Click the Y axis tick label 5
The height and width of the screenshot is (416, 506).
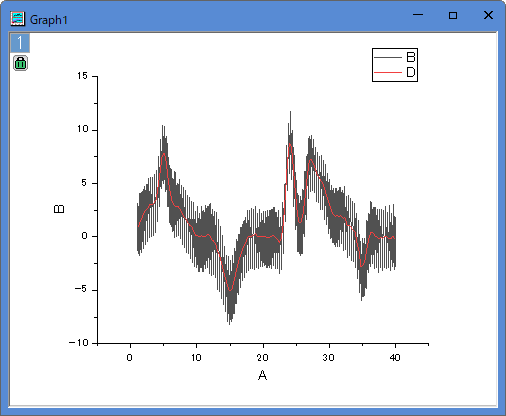[x=85, y=183]
